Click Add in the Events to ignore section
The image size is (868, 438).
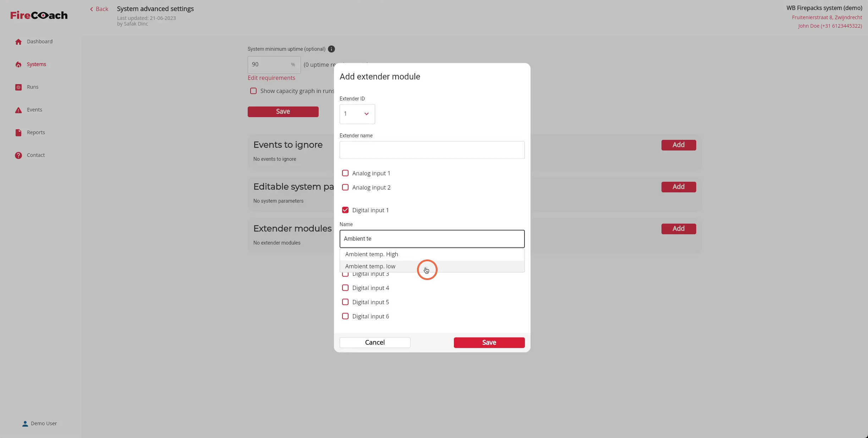(679, 145)
